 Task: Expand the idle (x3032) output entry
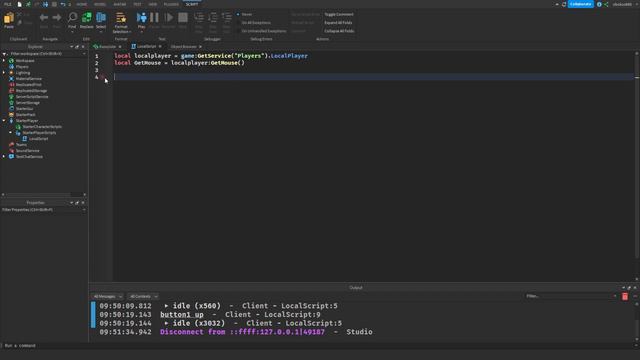[166, 323]
